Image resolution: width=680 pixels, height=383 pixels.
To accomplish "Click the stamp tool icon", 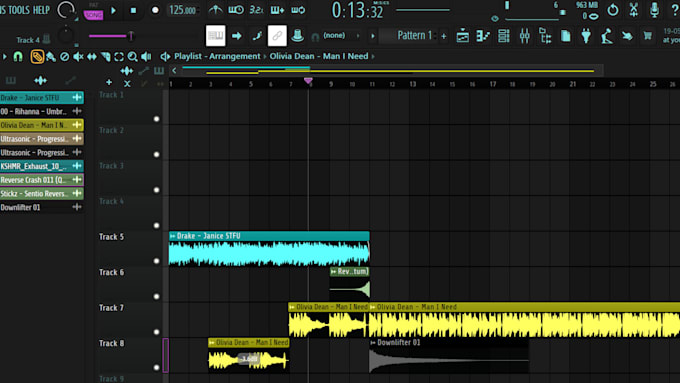I will click(x=298, y=36).
